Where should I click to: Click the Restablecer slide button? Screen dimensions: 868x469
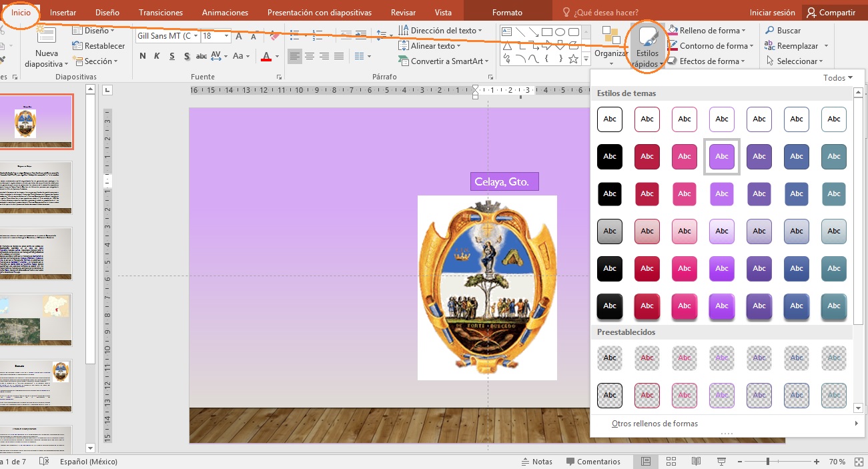(99, 46)
